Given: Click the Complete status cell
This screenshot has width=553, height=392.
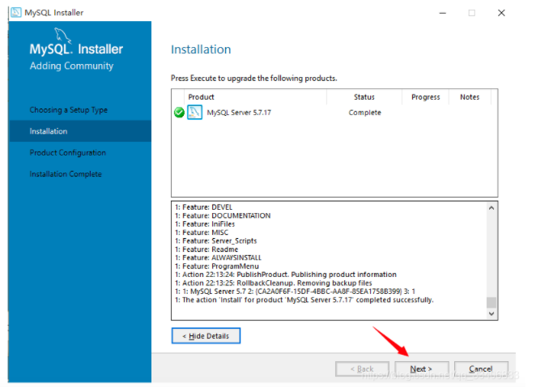Looking at the screenshot, I should click(364, 113).
